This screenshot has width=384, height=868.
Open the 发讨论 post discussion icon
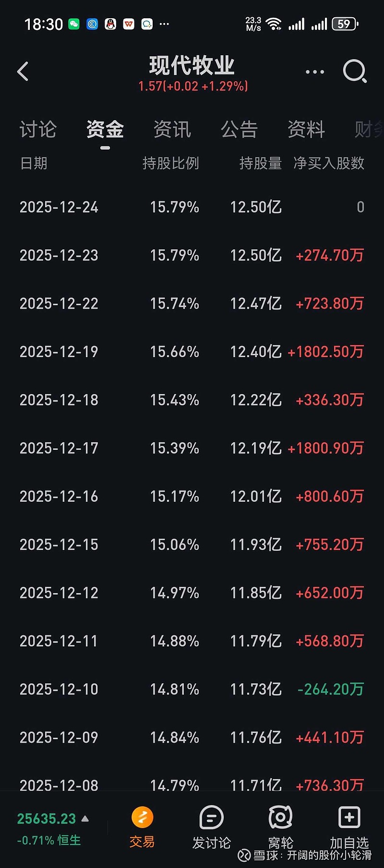tap(211, 817)
